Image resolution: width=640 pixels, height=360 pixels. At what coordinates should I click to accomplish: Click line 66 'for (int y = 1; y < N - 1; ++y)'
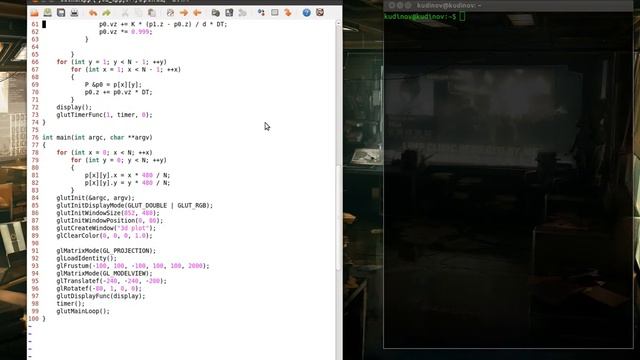pos(111,62)
